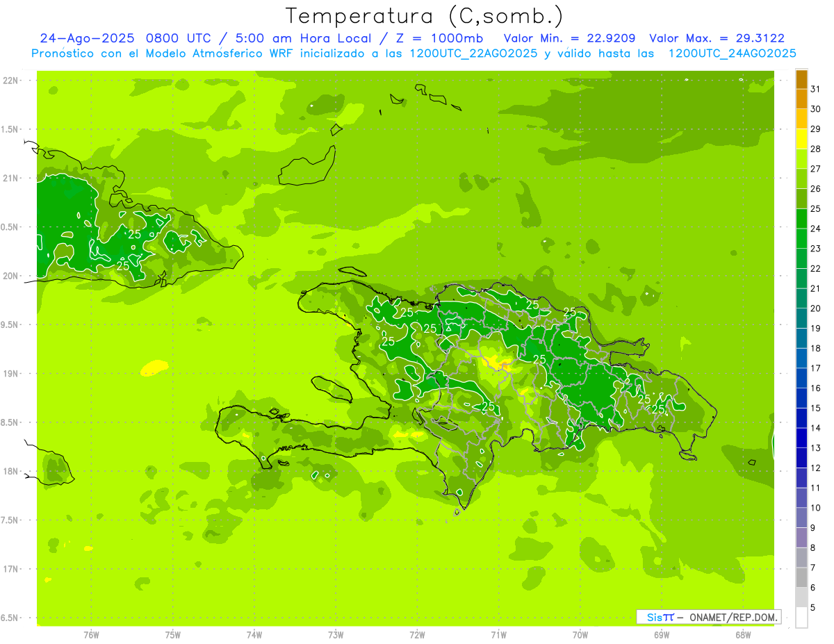This screenshot has width=834, height=644.
Task: Click 'Valor Max. = 29.3122' value
Action: tap(717, 38)
